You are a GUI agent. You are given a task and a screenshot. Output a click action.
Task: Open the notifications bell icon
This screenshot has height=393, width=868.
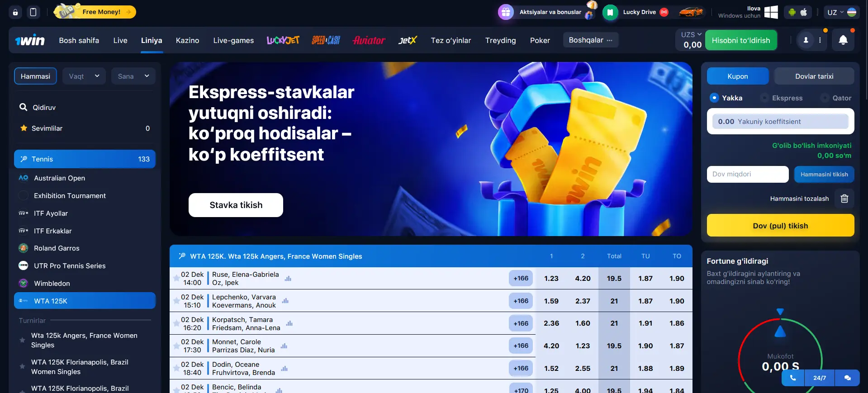(843, 40)
